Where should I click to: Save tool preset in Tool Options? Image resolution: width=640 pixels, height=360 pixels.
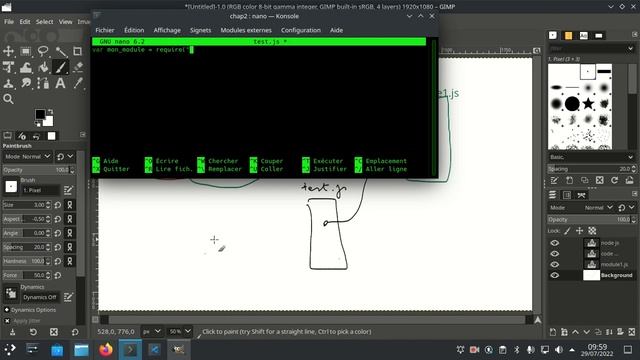pos(12,332)
